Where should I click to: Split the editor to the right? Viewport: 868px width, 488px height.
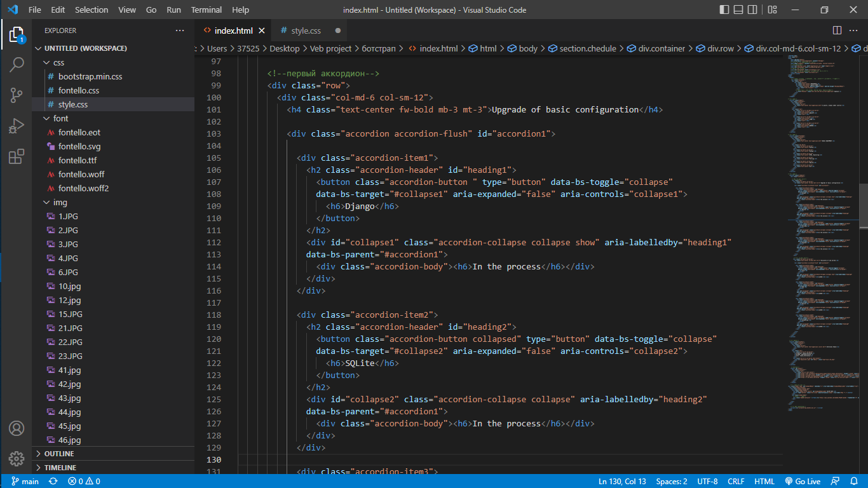(837, 30)
